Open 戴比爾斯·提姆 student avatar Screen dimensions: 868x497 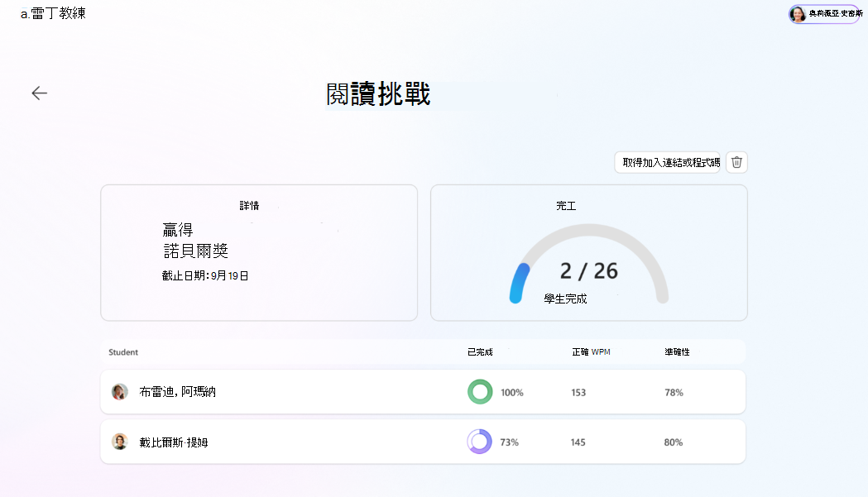tap(120, 442)
